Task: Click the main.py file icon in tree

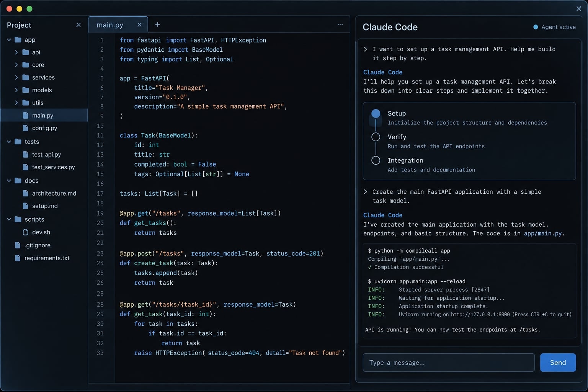Action: click(x=26, y=115)
